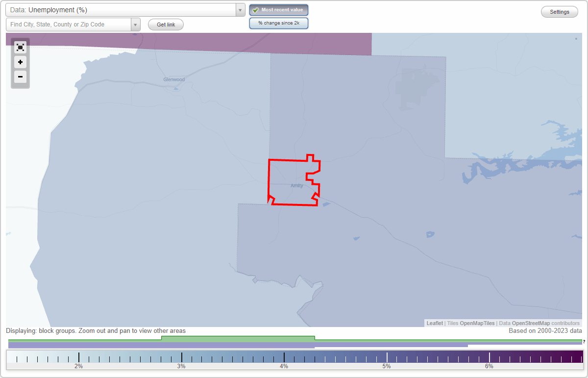The width and height of the screenshot is (588, 378).
Task: Click the 2% mark on color scale
Action: [78, 358]
